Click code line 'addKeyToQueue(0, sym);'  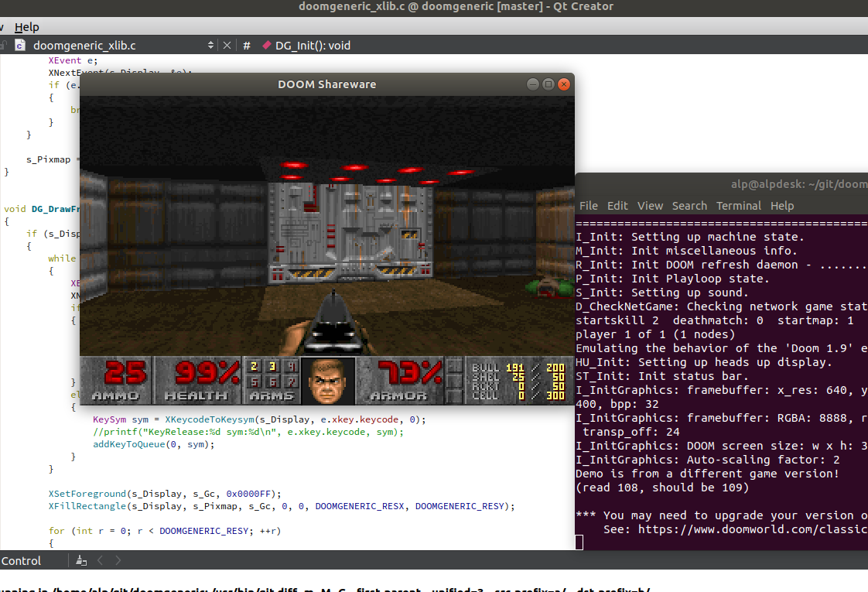point(153,444)
